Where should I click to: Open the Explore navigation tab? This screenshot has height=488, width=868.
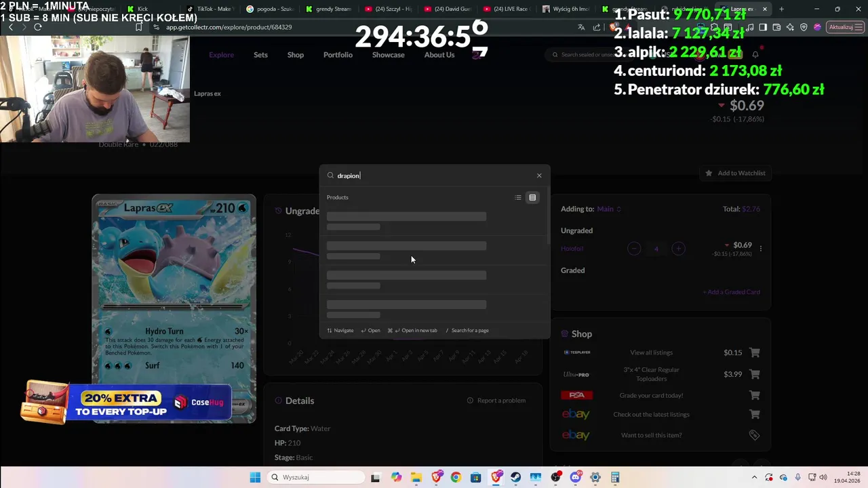(221, 55)
